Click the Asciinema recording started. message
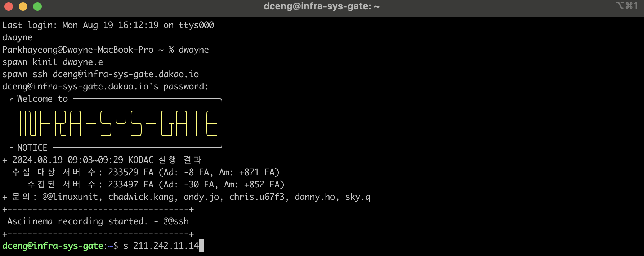Viewport: 644px width, 256px height. (x=77, y=221)
